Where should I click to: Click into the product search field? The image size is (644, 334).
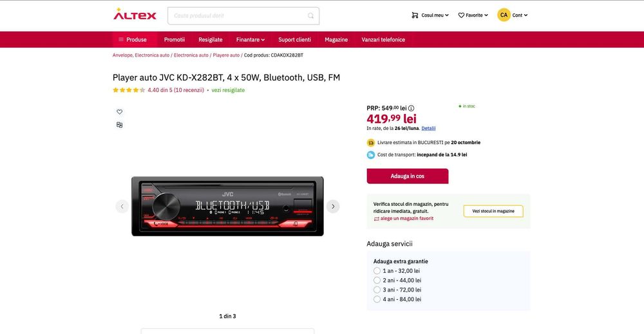(238, 15)
